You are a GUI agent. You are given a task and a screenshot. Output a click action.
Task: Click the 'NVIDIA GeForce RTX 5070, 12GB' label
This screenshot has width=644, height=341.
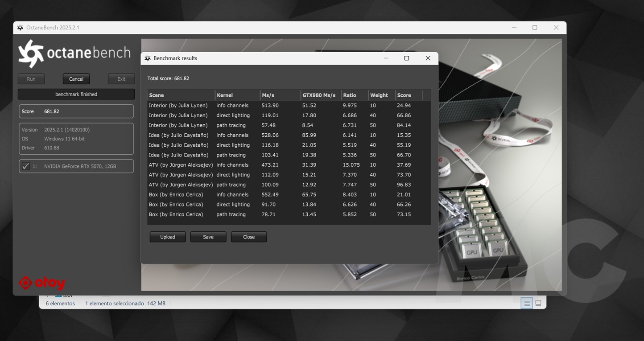80,166
